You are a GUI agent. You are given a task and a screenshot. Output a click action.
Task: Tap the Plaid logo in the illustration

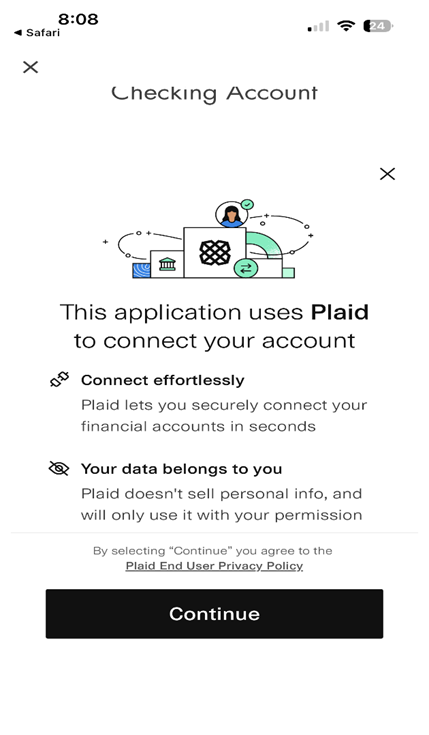click(215, 253)
